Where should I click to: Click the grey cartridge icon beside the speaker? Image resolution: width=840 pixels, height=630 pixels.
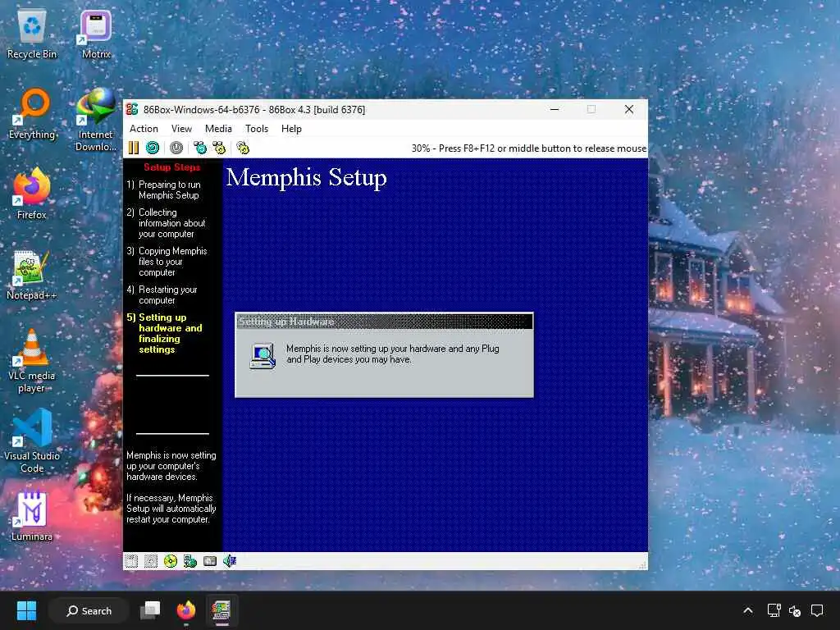[210, 561]
